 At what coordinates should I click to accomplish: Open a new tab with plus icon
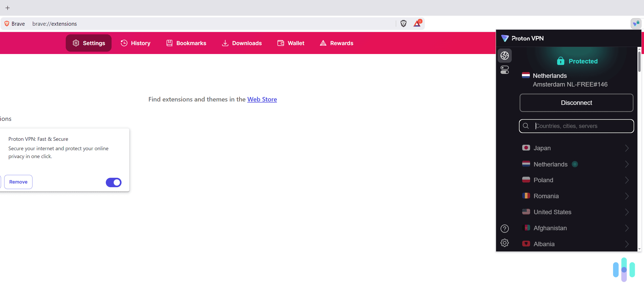coord(8,8)
